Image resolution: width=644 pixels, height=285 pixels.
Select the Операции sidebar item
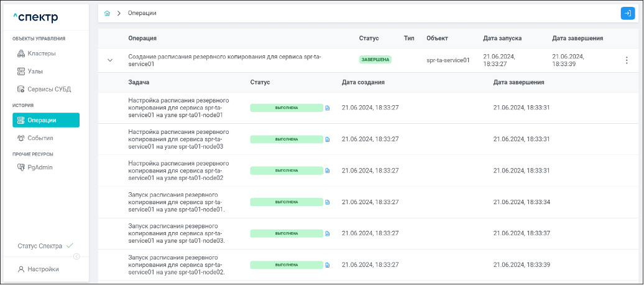46,120
